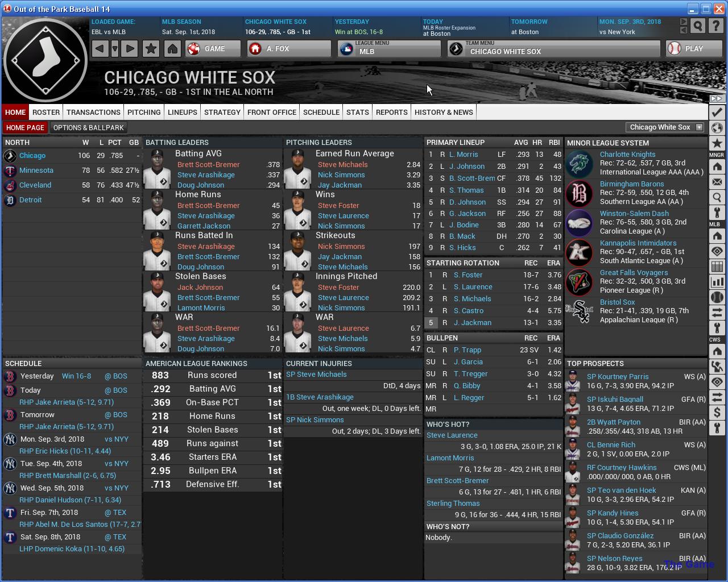Screen dimensions: 728x582
Task: Open the A. FOX manager menu
Action: [x=289, y=49]
